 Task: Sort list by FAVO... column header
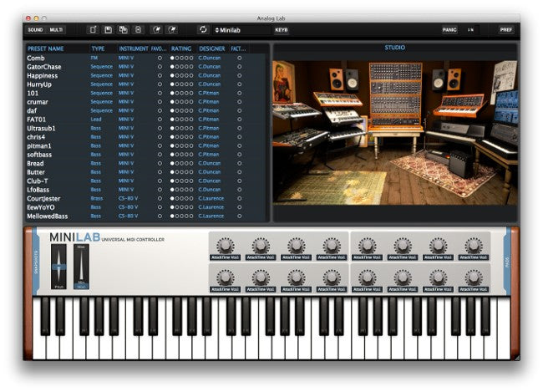(159, 48)
